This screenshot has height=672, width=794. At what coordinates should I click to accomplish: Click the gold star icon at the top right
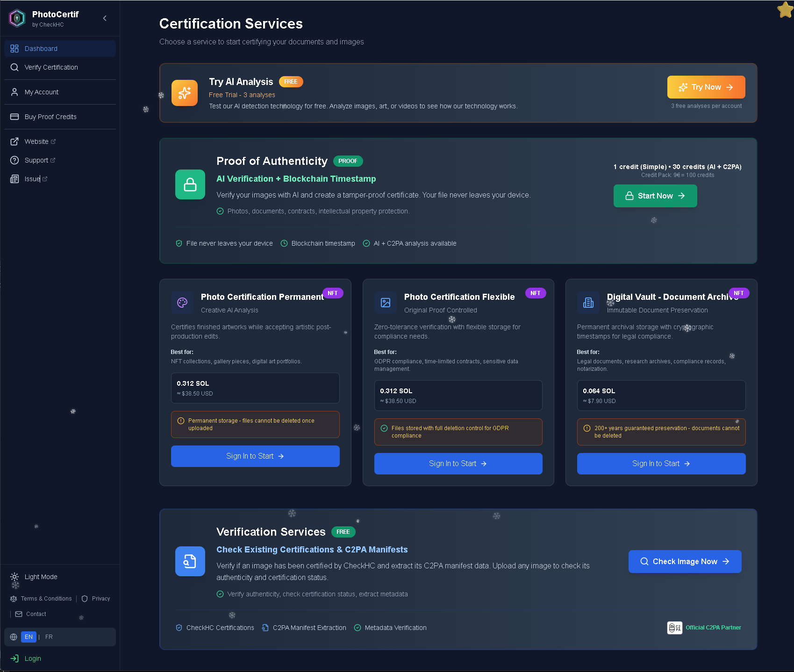785,10
